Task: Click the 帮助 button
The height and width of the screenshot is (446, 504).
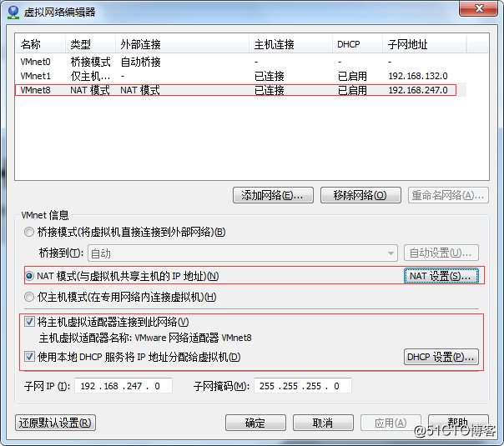Action: point(458,423)
